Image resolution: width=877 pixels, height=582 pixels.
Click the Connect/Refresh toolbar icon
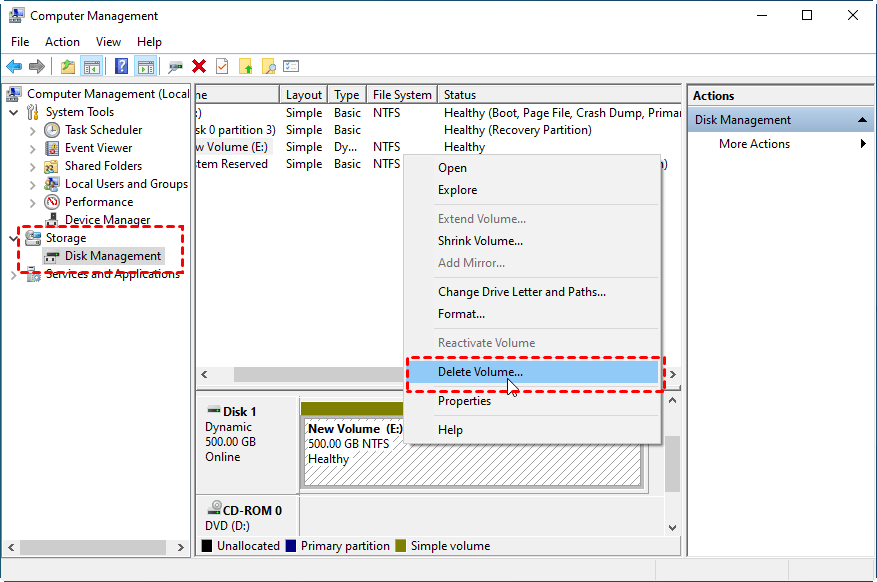[176, 67]
